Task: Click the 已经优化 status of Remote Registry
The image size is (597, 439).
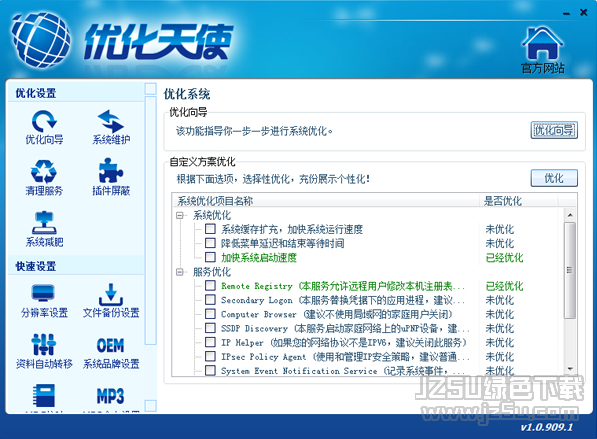Action: (x=504, y=286)
